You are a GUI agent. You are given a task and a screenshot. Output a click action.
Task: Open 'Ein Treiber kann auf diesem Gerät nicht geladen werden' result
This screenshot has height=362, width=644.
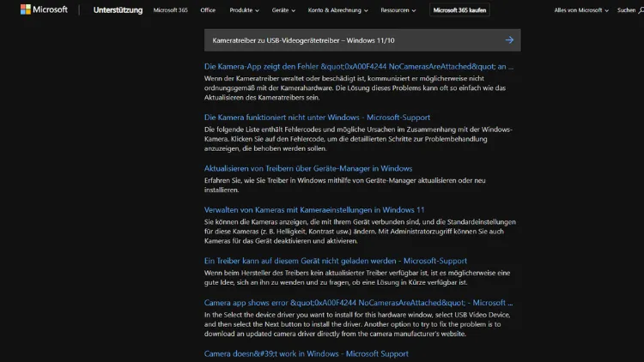(336, 261)
